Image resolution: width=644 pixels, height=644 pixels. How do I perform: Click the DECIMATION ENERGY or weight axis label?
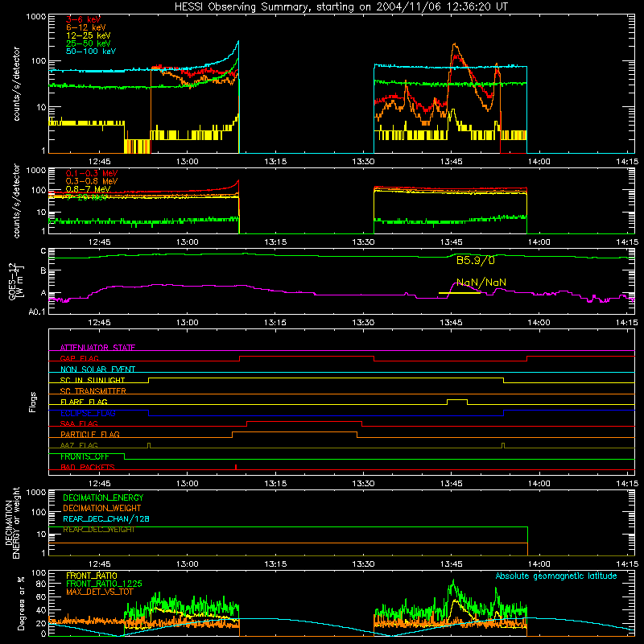point(12,522)
